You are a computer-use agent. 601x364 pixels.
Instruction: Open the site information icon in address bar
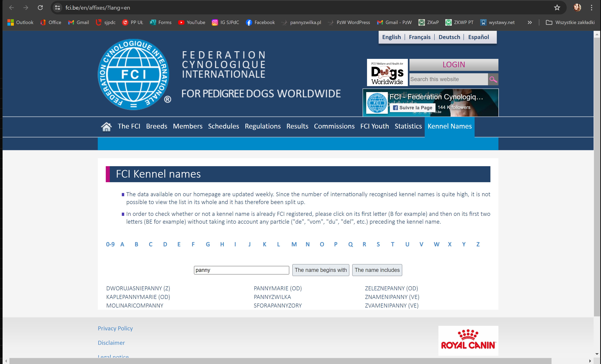pyautogui.click(x=57, y=8)
